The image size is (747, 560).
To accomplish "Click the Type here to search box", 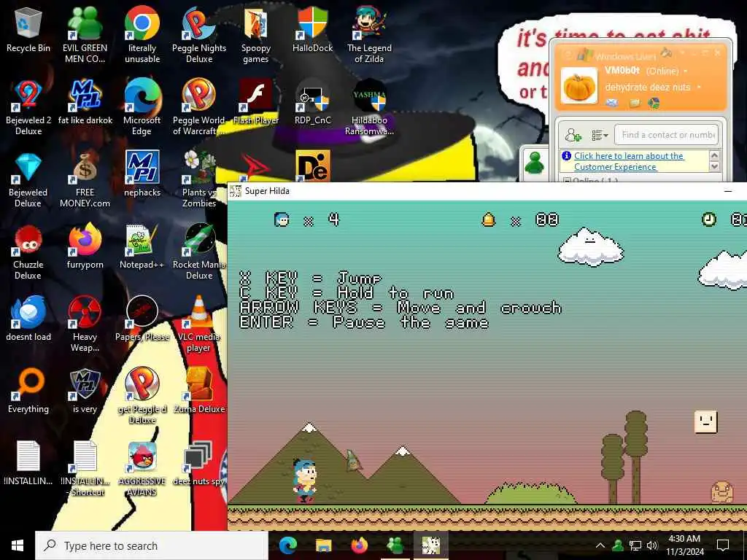I will (152, 545).
